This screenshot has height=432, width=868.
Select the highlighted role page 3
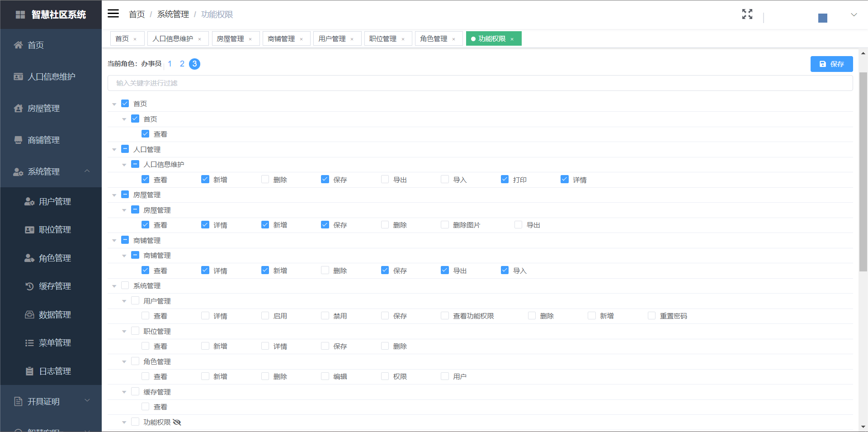pos(194,64)
